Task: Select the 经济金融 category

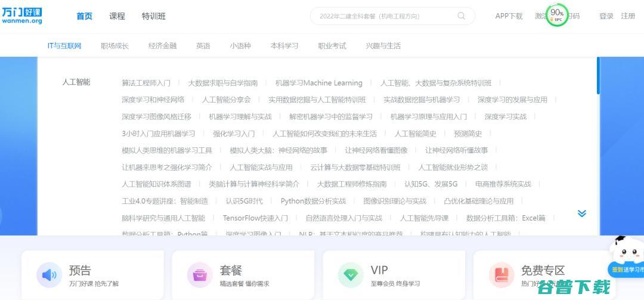Action: point(162,45)
